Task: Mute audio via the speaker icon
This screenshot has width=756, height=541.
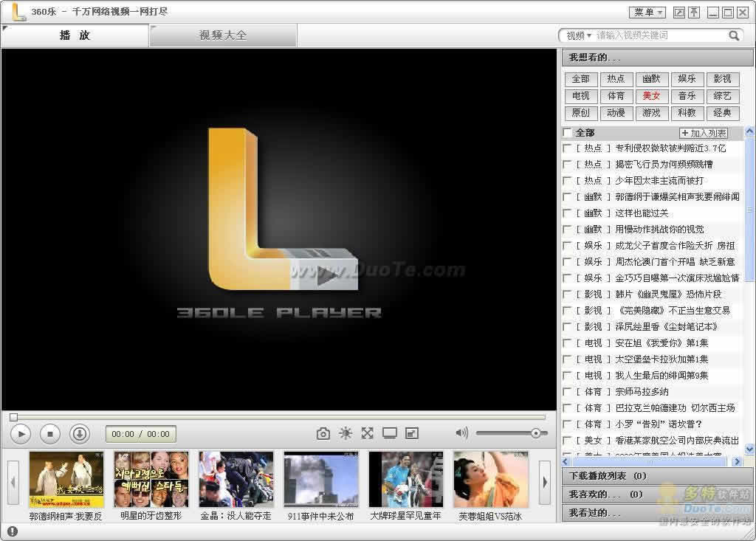Action: coord(461,433)
